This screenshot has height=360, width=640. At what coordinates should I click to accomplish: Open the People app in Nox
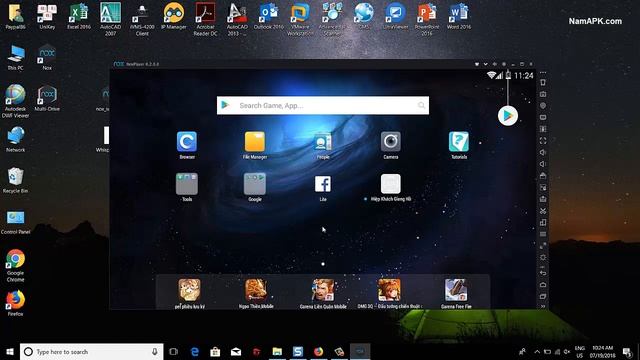(323, 142)
